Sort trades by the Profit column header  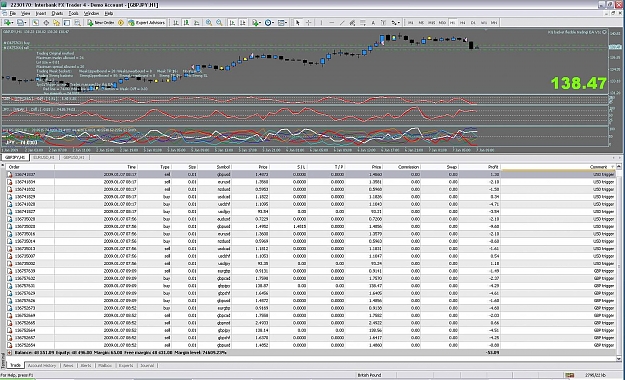(480, 167)
